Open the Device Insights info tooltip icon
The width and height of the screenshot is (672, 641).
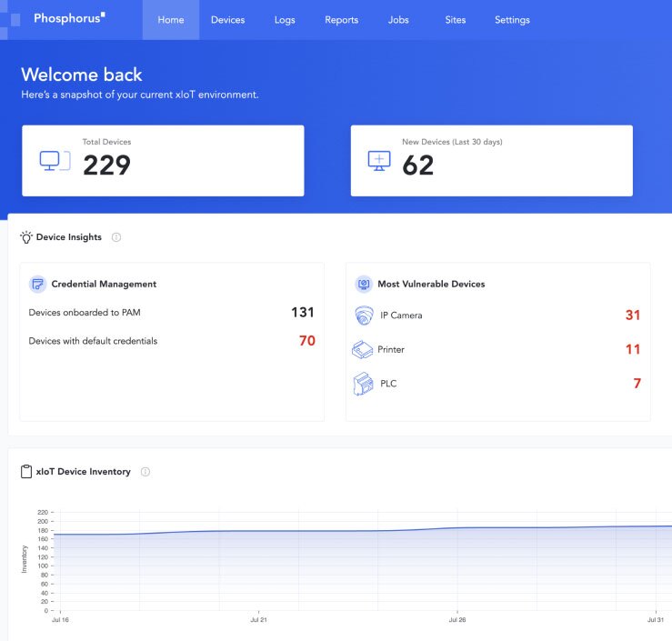click(x=116, y=237)
